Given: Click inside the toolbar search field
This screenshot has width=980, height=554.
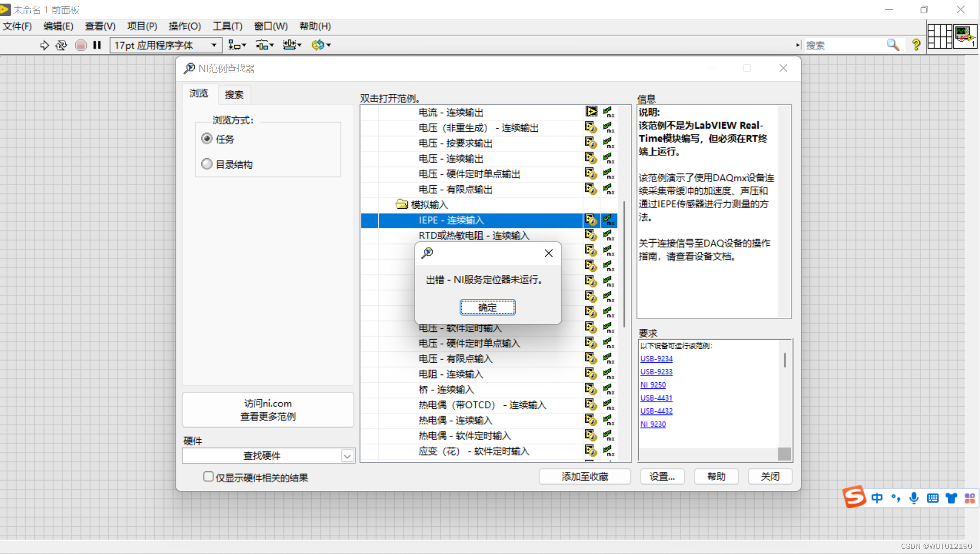Looking at the screenshot, I should click(844, 45).
